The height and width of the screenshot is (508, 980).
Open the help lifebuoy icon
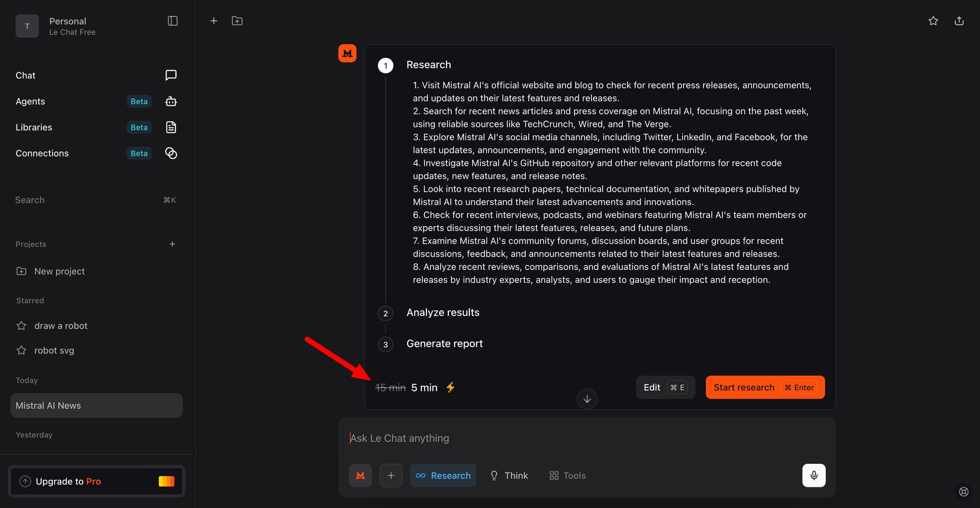[963, 491]
